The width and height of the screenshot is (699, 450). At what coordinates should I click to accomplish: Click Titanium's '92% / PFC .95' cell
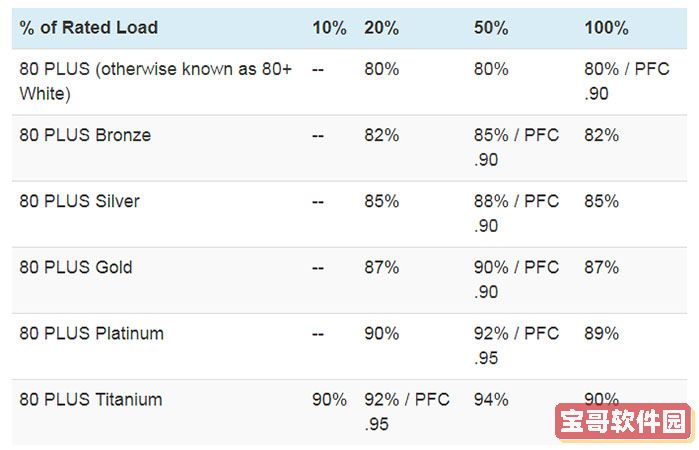pos(407,412)
